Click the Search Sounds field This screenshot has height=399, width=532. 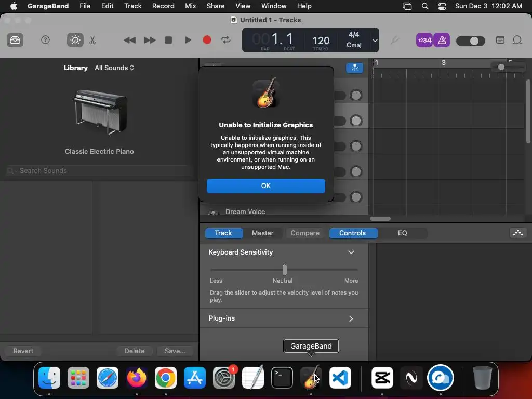[x=99, y=170]
